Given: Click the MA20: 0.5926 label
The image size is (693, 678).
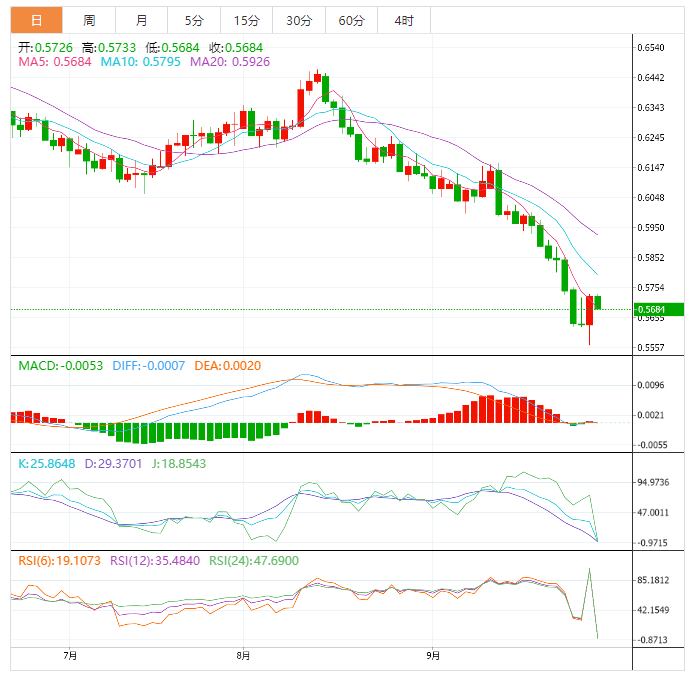Looking at the screenshot, I should tap(230, 62).
